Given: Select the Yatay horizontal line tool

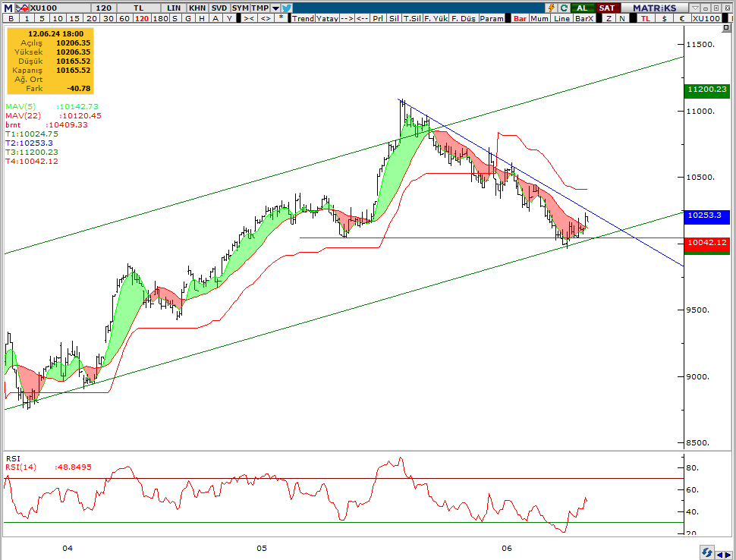Looking at the screenshot, I should [x=327, y=18].
